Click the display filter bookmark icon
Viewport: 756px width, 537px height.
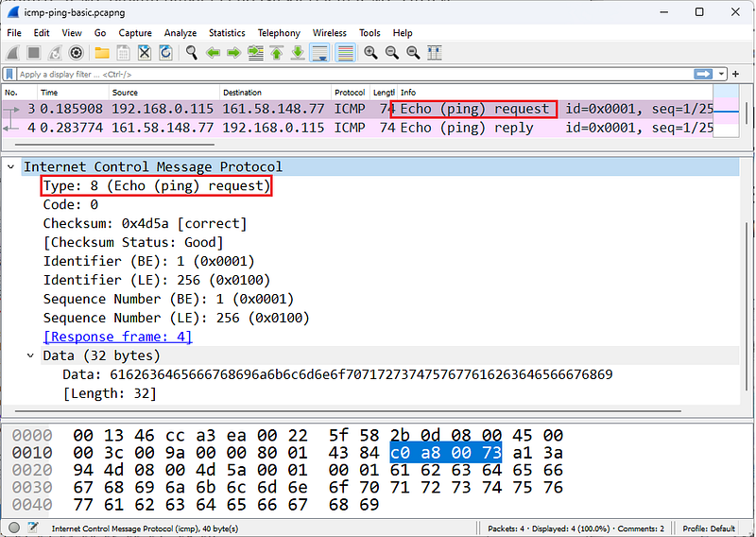click(9, 74)
